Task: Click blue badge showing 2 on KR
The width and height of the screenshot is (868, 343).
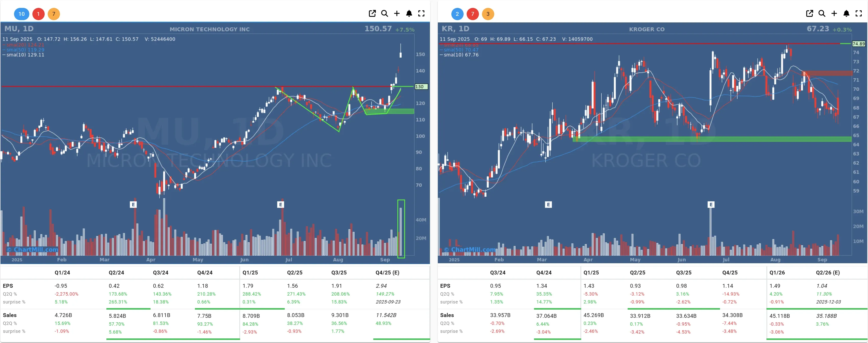Action: 457,14
